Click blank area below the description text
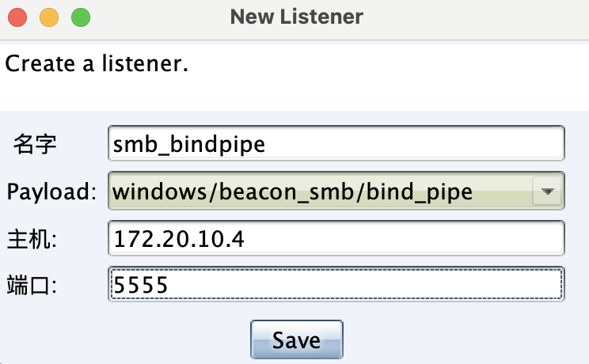This screenshot has height=364, width=589. [x=294, y=95]
